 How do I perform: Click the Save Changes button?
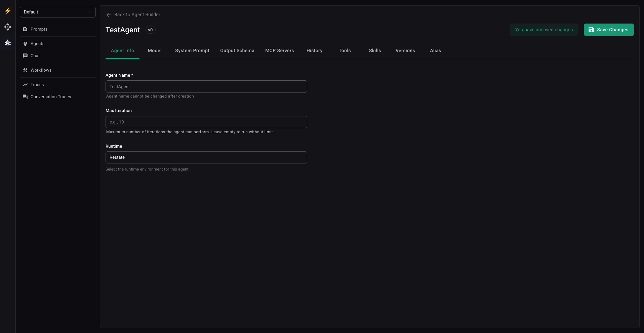608,30
